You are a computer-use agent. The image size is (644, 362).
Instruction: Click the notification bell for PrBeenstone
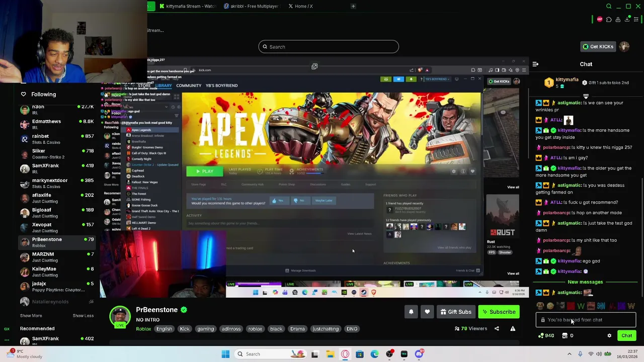411,312
